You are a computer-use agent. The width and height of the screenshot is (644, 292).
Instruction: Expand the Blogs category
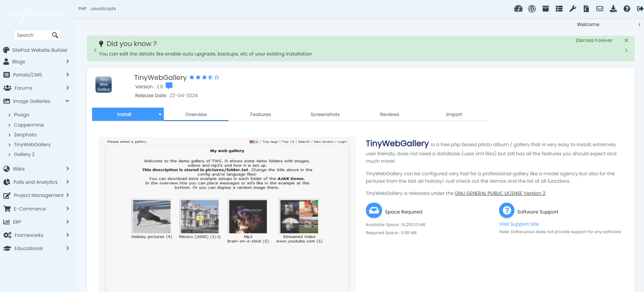pyautogui.click(x=68, y=61)
